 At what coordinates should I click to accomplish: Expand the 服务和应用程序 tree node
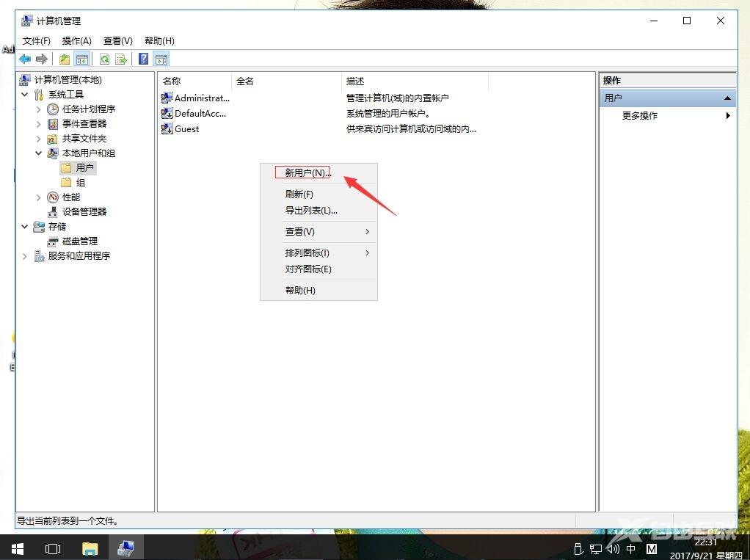[25, 255]
